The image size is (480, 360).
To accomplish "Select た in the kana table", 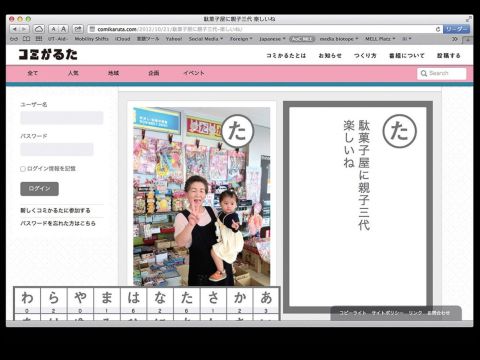I will [x=187, y=298].
